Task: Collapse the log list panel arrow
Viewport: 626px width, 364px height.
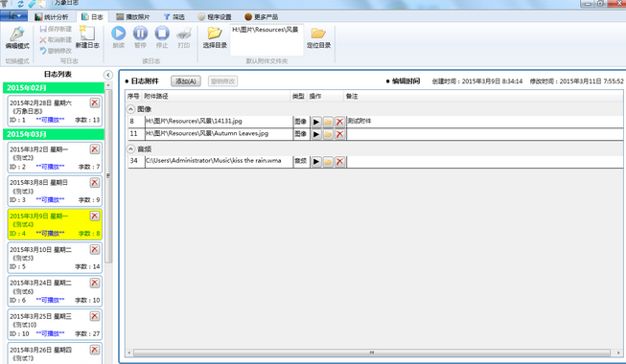Action: [107, 75]
